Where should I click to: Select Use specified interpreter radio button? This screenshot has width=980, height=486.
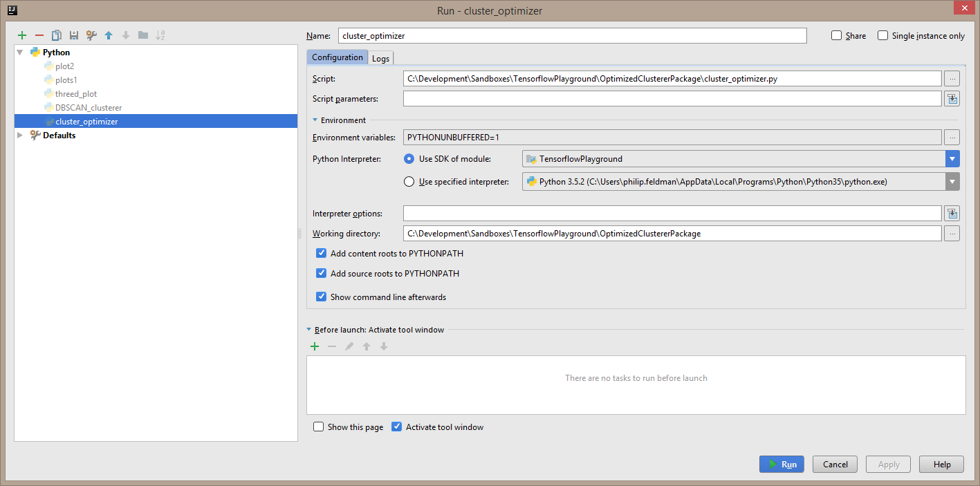pyautogui.click(x=409, y=182)
